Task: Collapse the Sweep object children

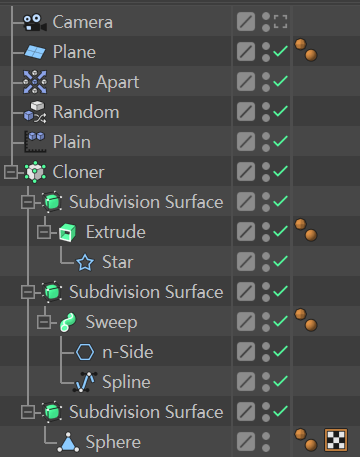Action: 44,322
